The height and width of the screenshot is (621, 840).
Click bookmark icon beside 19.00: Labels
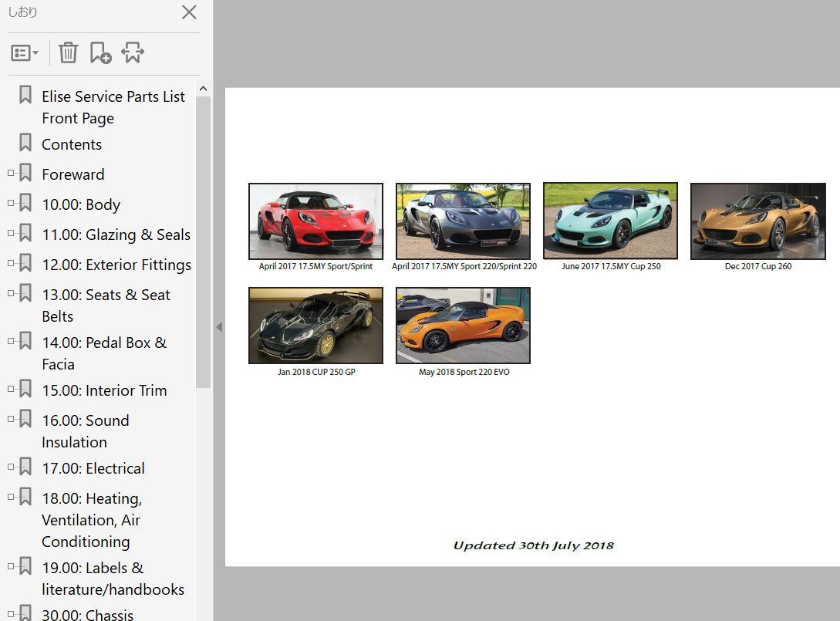tap(25, 565)
